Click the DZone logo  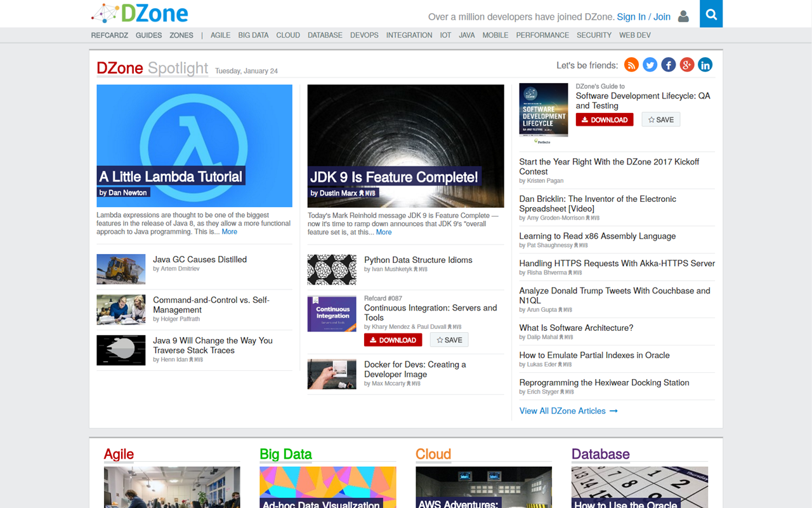(140, 13)
